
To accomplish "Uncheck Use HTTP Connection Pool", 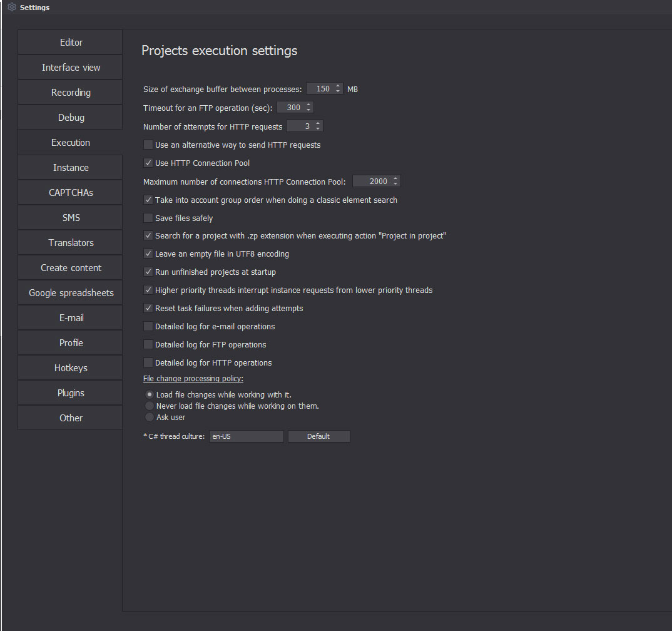I will 148,163.
